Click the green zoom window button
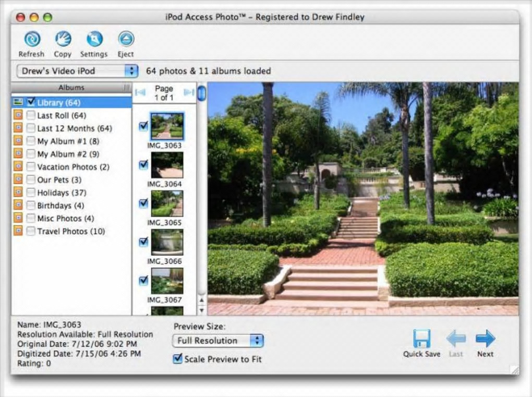 pyautogui.click(x=48, y=17)
